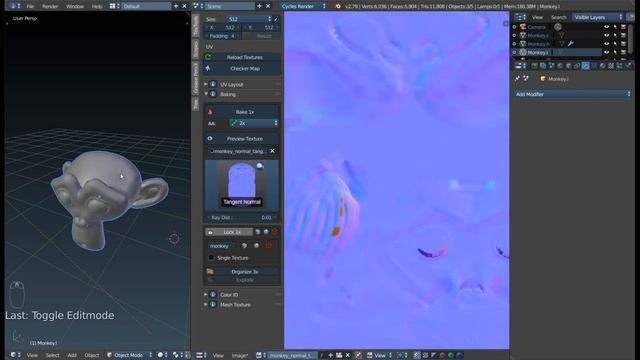Click the Bake 1x button
This screenshot has width=640, height=360.
[242, 112]
